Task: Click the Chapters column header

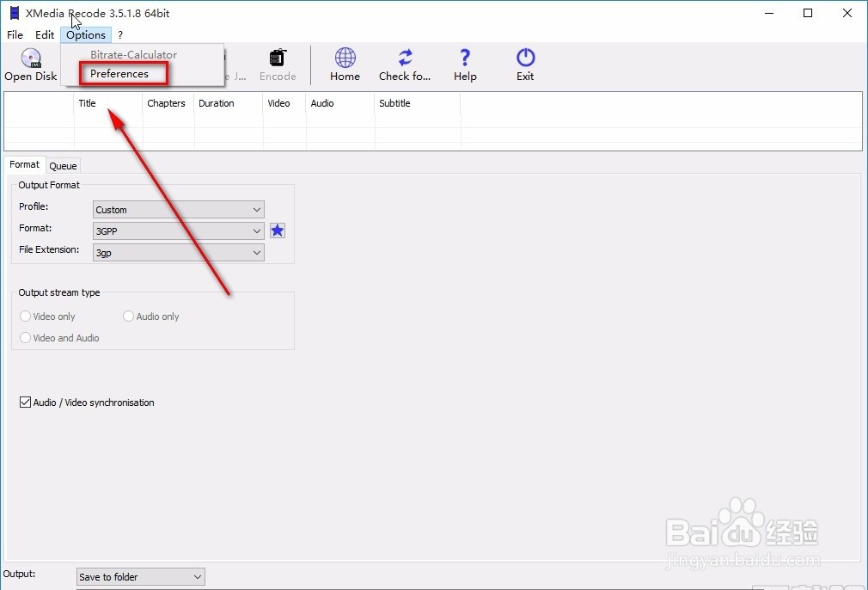Action: click(168, 103)
